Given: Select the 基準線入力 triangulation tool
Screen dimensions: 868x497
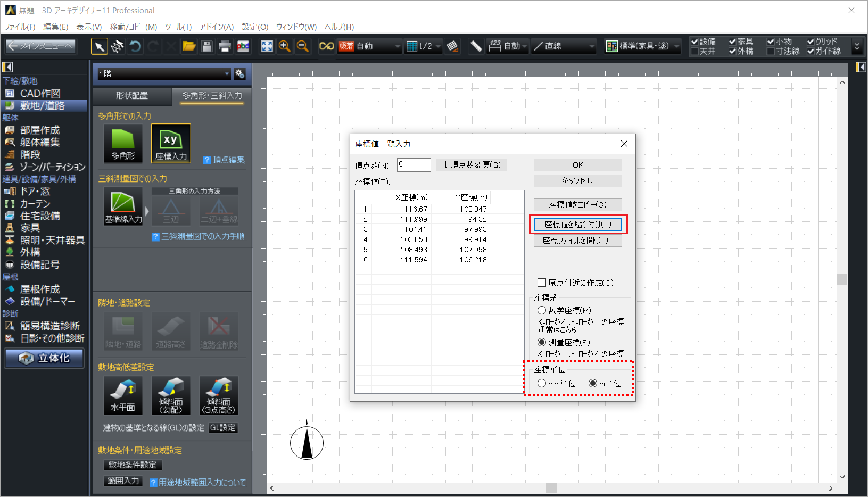Looking at the screenshot, I should tap(123, 206).
